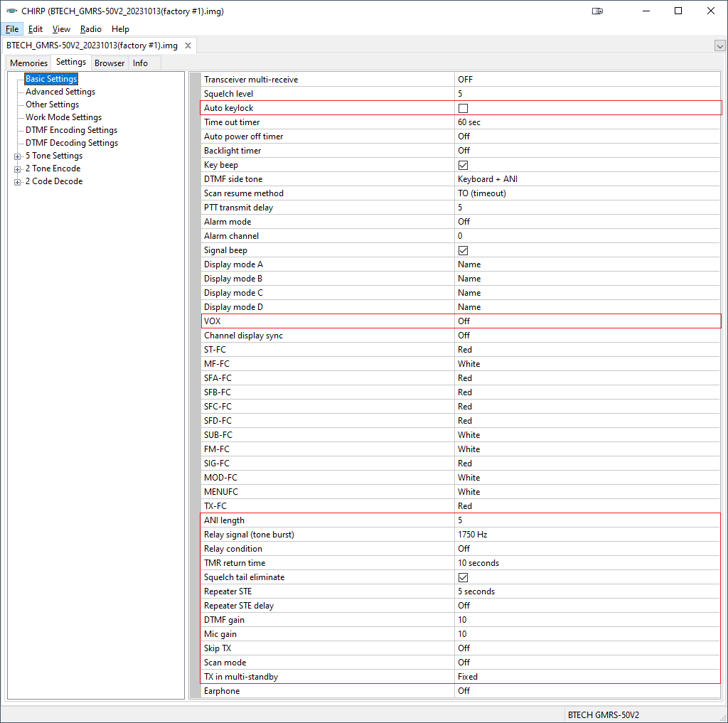
Task: Click the keyboard layout icon in title bar
Action: pos(597,11)
